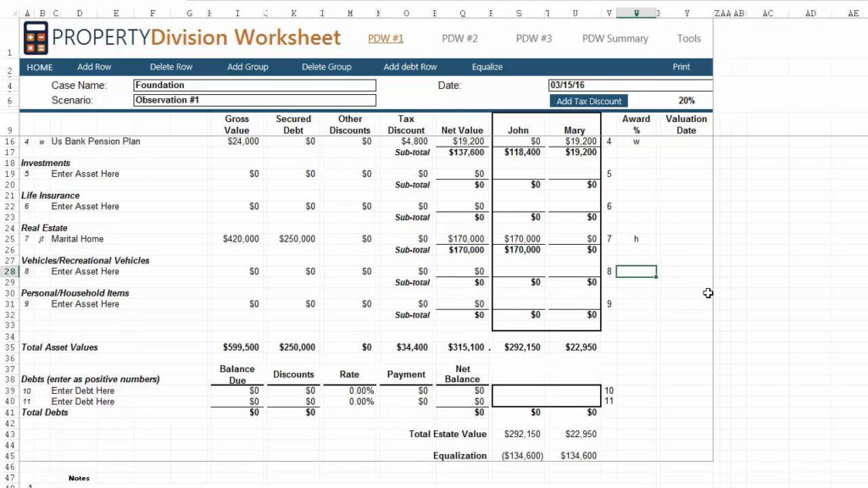Image resolution: width=868 pixels, height=488 pixels.
Task: Select row header 35
Action: [x=9, y=347]
